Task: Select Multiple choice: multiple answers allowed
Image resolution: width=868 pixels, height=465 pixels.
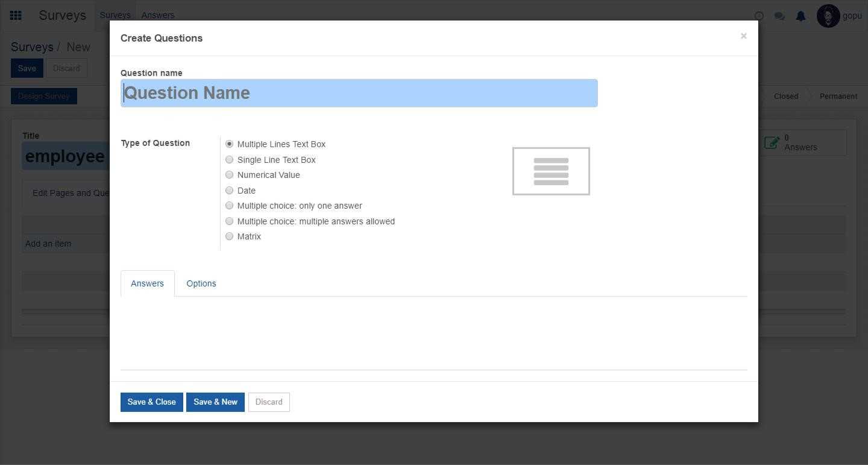Action: click(x=229, y=221)
